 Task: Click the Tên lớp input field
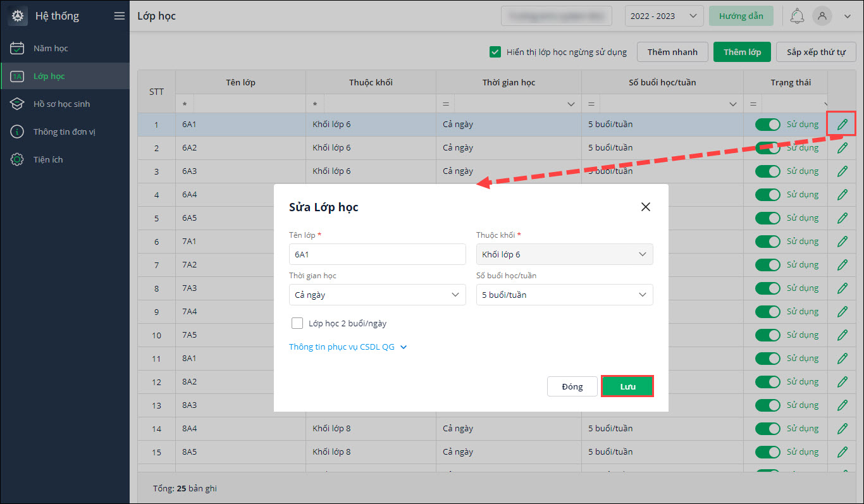[x=377, y=254]
